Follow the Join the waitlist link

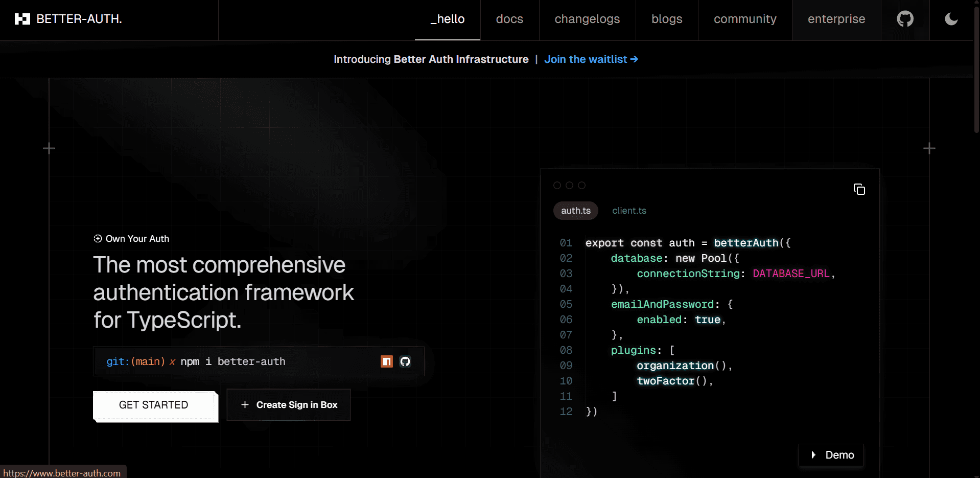(591, 59)
